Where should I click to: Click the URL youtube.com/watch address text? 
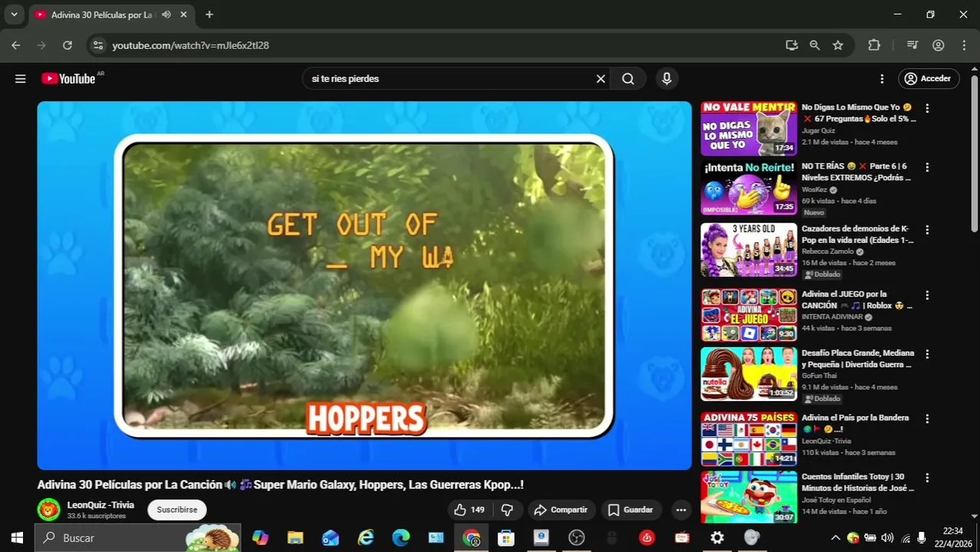click(x=190, y=45)
